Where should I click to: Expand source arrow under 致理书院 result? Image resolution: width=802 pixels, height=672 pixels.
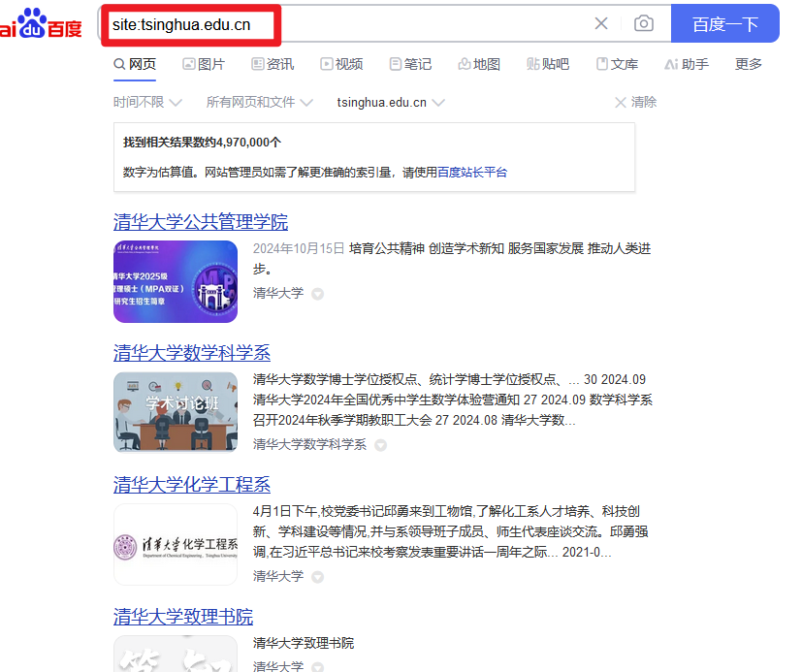(318, 667)
